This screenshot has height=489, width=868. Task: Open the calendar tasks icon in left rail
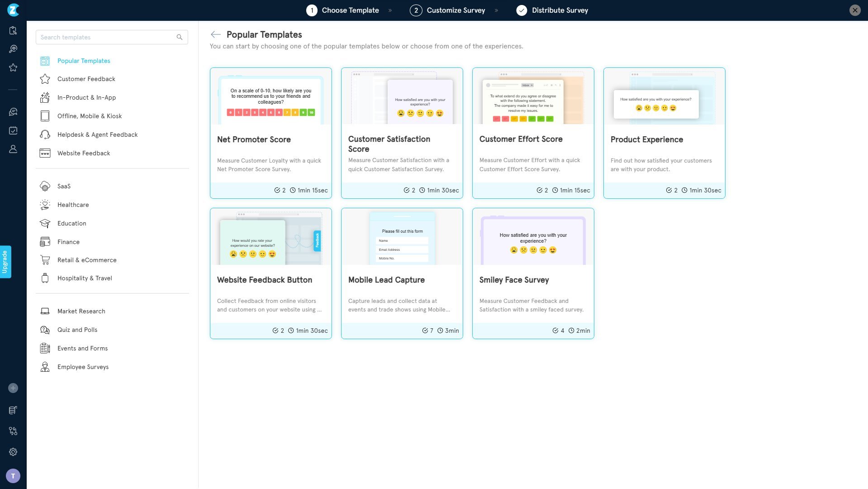[13, 130]
